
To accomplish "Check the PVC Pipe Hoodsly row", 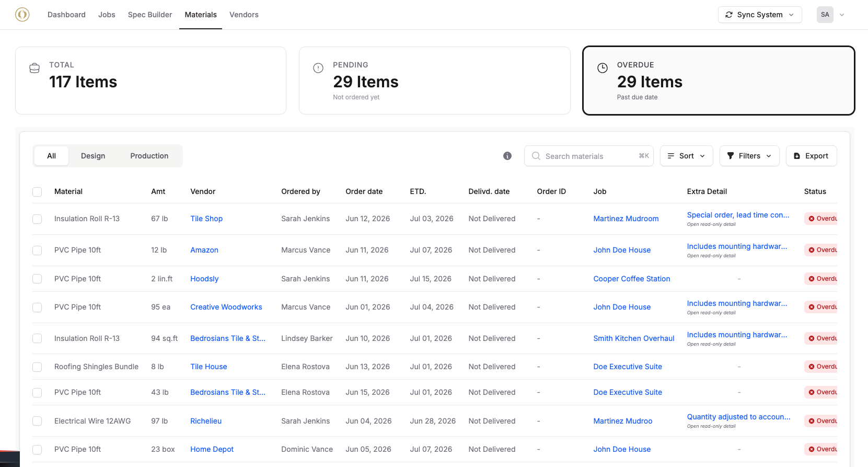I will point(37,279).
